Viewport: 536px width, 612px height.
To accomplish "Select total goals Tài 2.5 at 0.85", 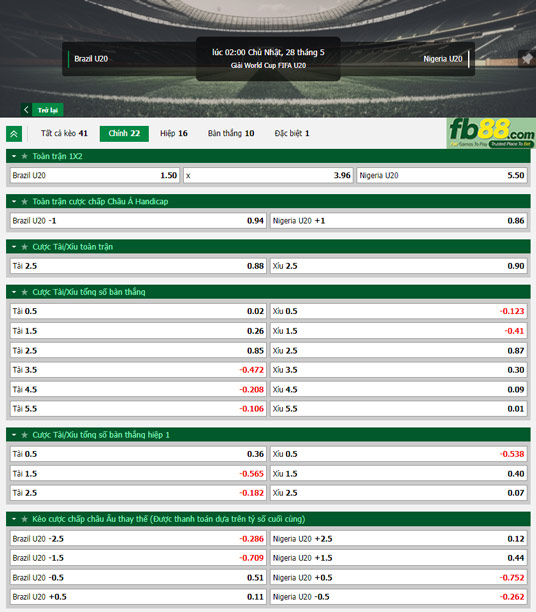I will point(138,350).
